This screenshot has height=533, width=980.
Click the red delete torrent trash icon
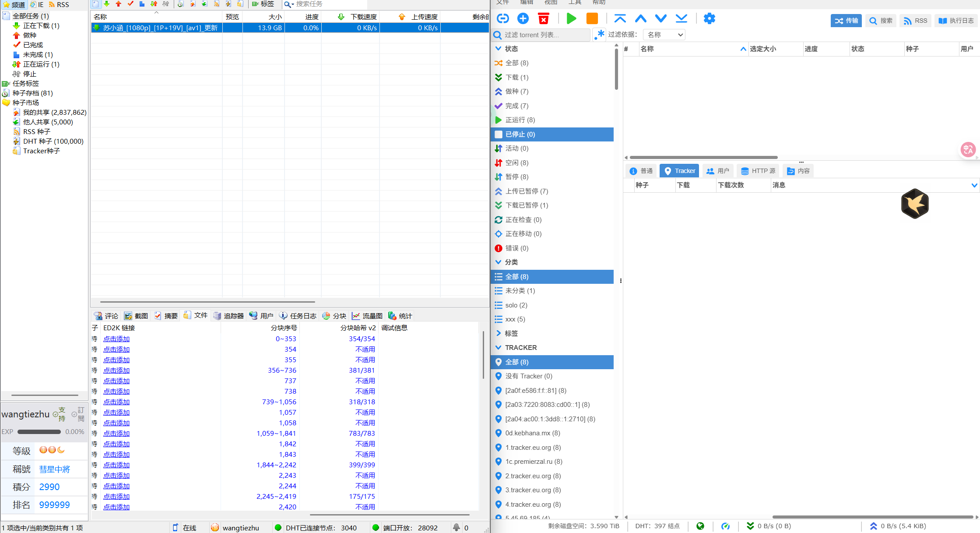tap(544, 18)
